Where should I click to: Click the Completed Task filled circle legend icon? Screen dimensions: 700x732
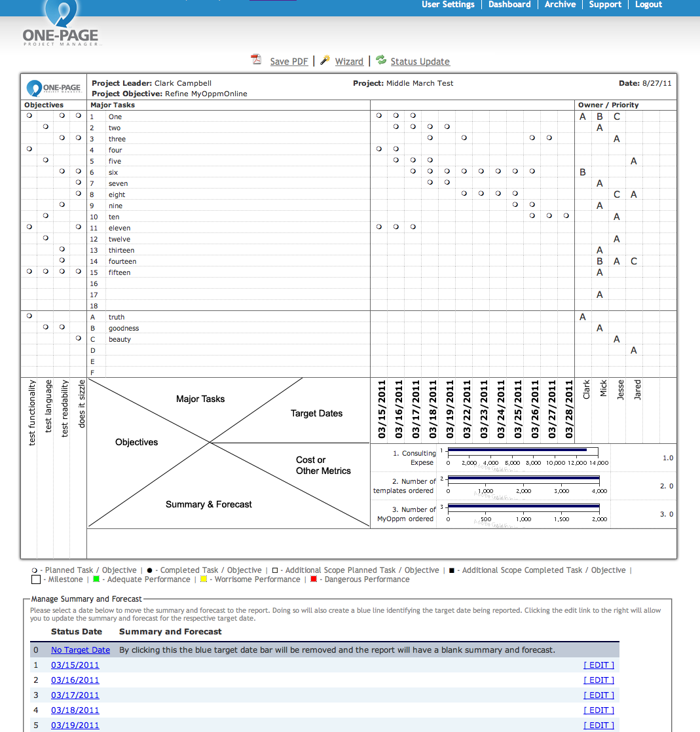[x=149, y=570]
